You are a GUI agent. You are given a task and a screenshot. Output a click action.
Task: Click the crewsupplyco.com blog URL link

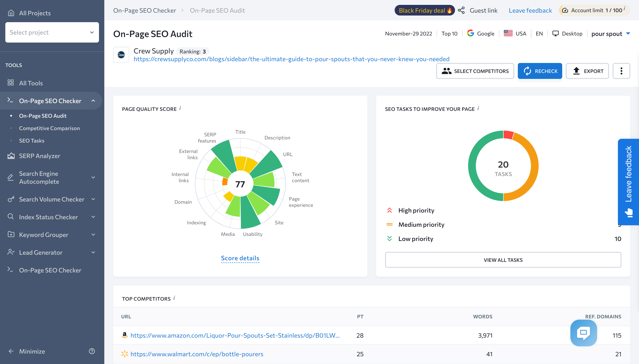click(x=292, y=59)
